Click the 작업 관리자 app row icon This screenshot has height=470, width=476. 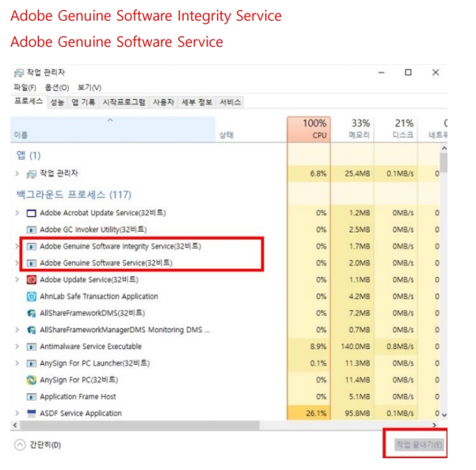click(x=32, y=174)
